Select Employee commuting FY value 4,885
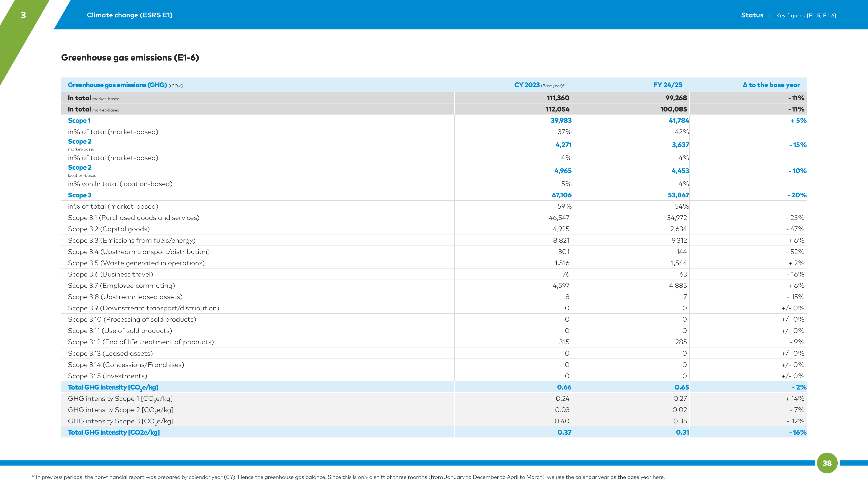868x488 pixels. point(678,286)
